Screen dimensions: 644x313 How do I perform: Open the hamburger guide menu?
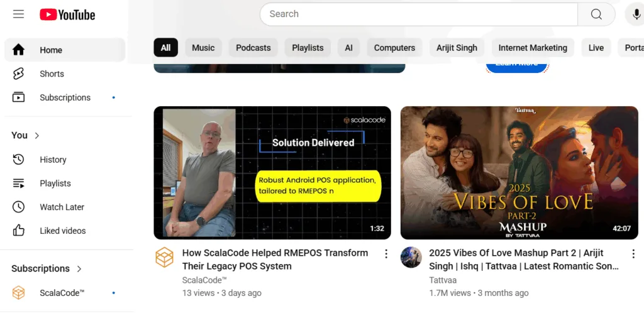pyautogui.click(x=18, y=14)
